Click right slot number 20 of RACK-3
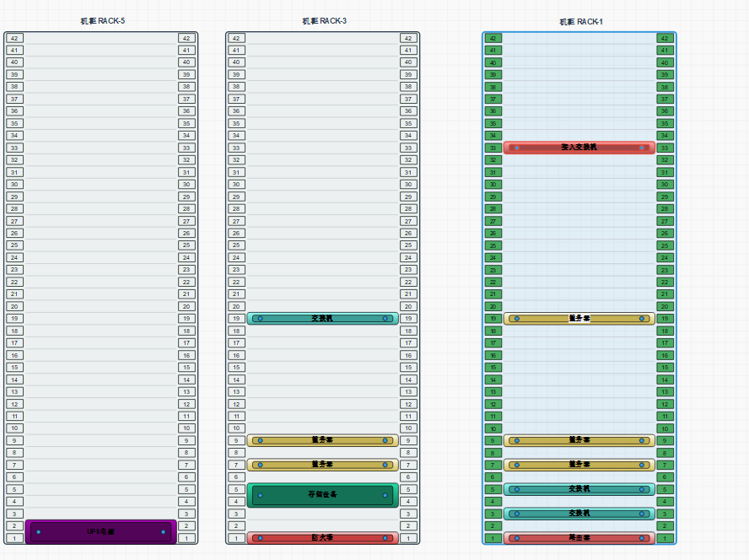Screen dimensions: 749x560 (x=408, y=307)
